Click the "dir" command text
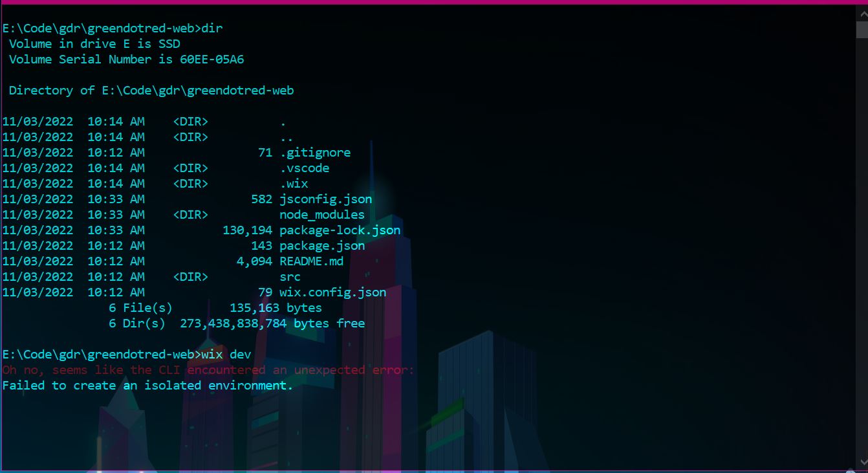The height and width of the screenshot is (473, 868). click(x=212, y=28)
